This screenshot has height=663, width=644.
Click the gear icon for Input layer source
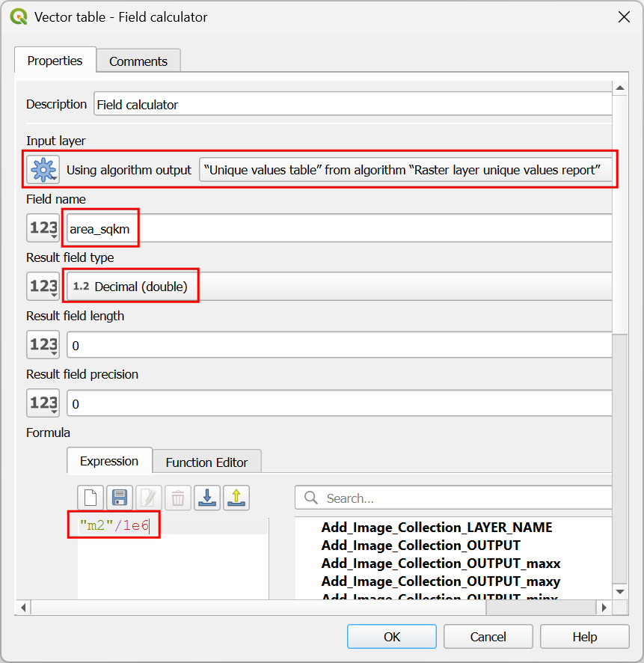(43, 170)
